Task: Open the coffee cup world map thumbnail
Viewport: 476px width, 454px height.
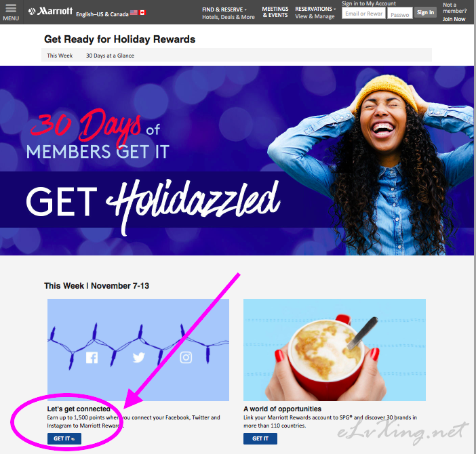Action: [334, 350]
